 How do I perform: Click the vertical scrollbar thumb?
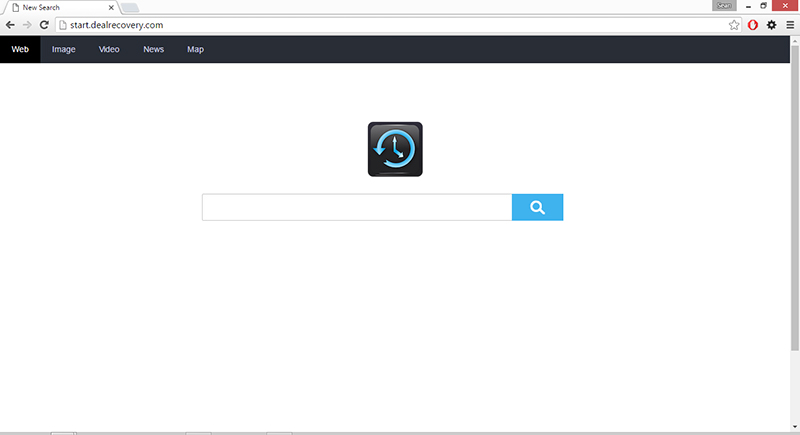point(795,198)
